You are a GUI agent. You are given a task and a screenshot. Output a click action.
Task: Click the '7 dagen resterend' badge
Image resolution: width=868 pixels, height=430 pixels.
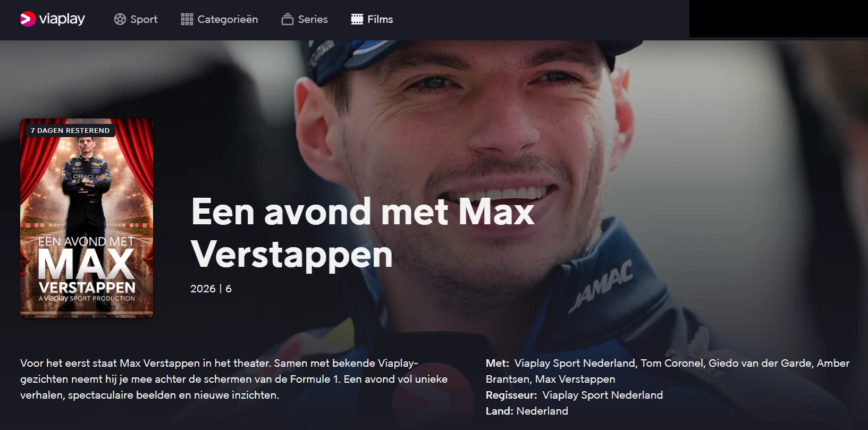pos(70,130)
